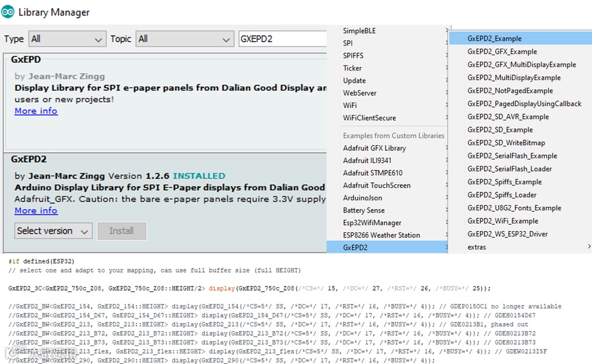Click the '#if defined(ESP32)' code line
Screen dimensions: 592x364
pyautogui.click(x=41, y=261)
